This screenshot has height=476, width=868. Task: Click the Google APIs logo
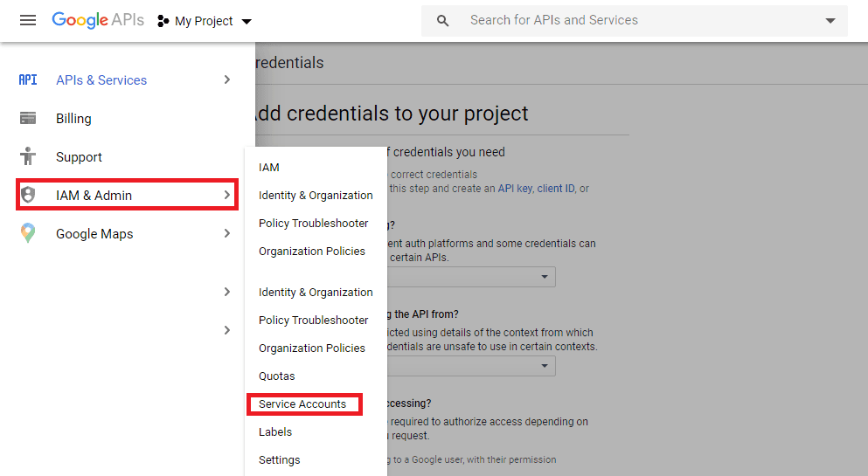pos(98,20)
